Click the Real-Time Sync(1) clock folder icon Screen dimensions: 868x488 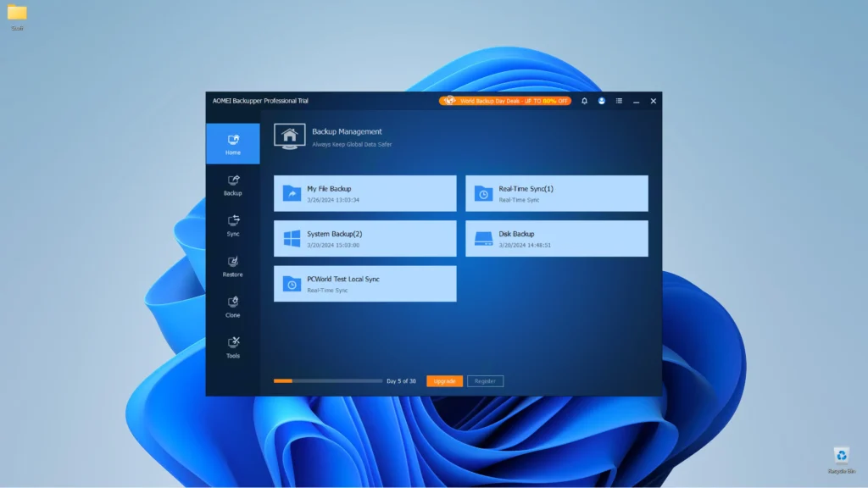point(483,193)
